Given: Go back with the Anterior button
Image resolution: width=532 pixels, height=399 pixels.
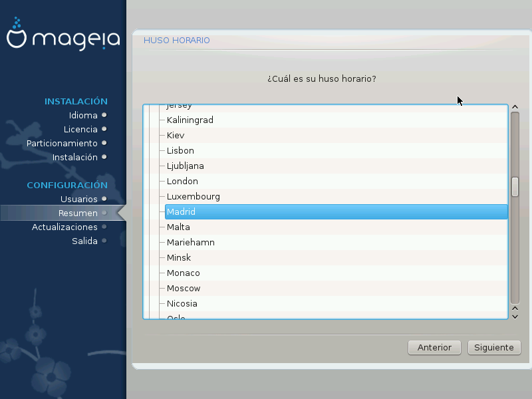Looking at the screenshot, I should [x=434, y=347].
